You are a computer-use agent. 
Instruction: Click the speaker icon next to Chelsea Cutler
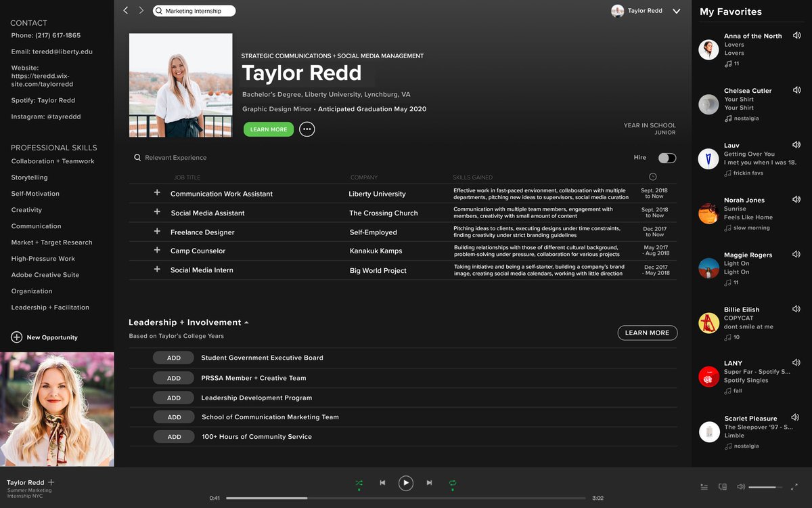796,90
